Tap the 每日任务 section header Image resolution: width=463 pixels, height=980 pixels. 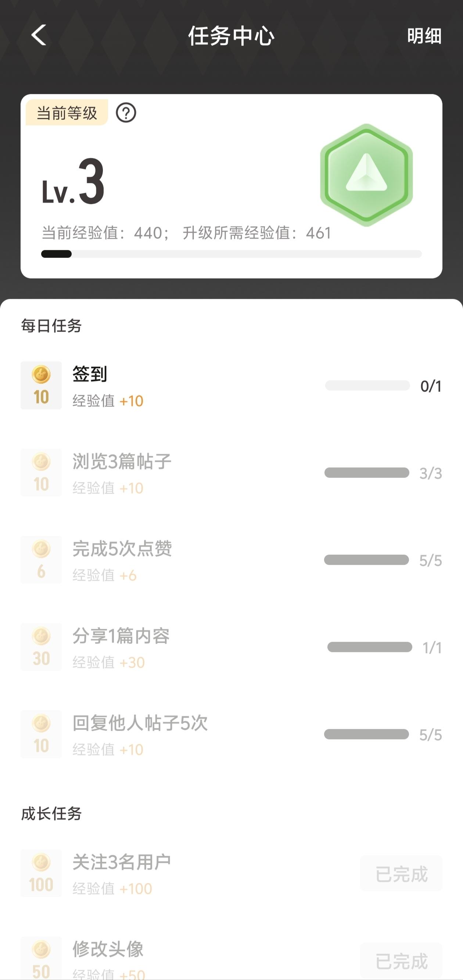click(x=51, y=326)
